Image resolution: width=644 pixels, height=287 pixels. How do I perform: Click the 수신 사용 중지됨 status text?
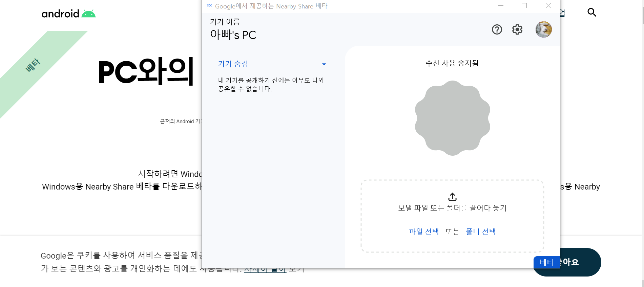pyautogui.click(x=452, y=63)
